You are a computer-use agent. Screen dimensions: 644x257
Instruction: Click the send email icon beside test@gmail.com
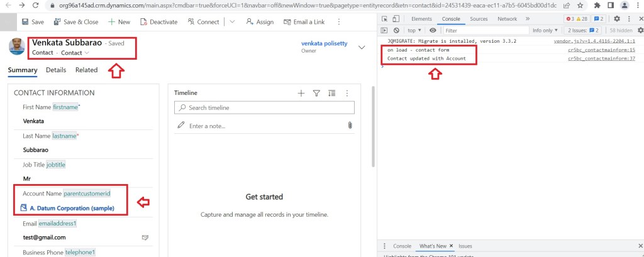coord(145,238)
